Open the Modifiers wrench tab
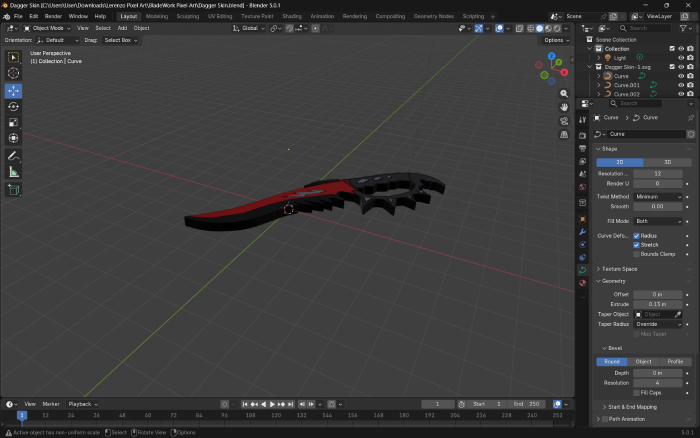Screen dimensions: 700x438 (583, 232)
